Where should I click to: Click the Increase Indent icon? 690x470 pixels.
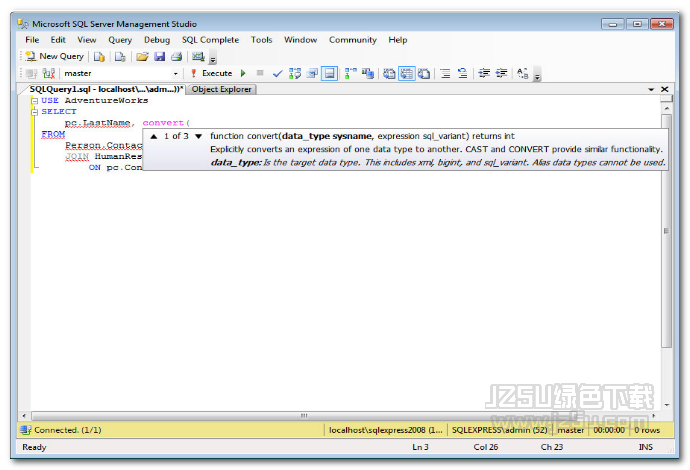tap(501, 73)
